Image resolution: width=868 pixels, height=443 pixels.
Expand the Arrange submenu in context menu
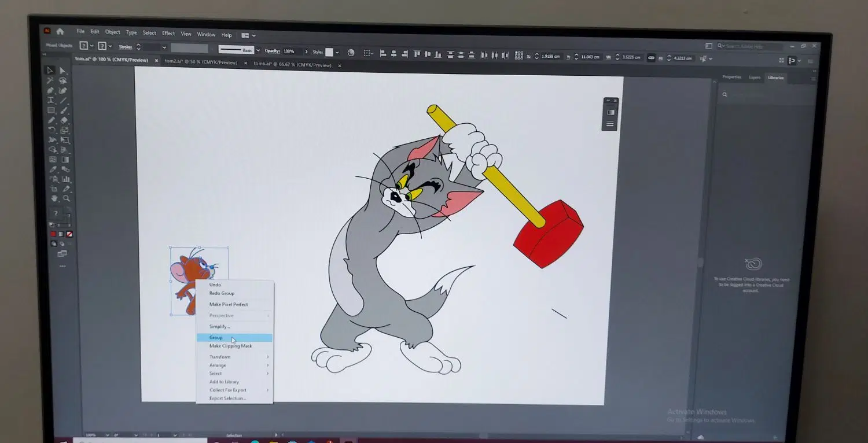234,366
